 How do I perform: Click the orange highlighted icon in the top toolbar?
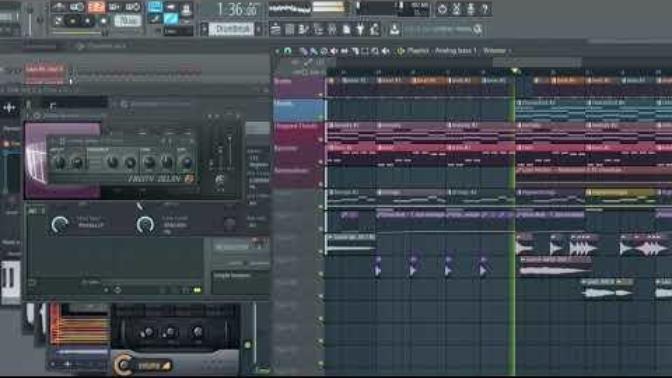tap(96, 7)
